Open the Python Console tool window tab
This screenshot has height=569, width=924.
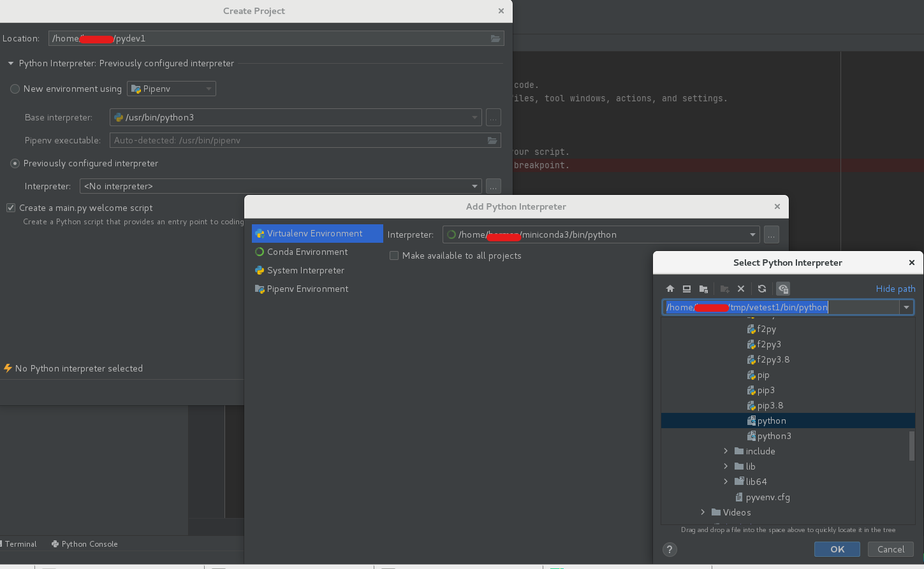coord(85,544)
